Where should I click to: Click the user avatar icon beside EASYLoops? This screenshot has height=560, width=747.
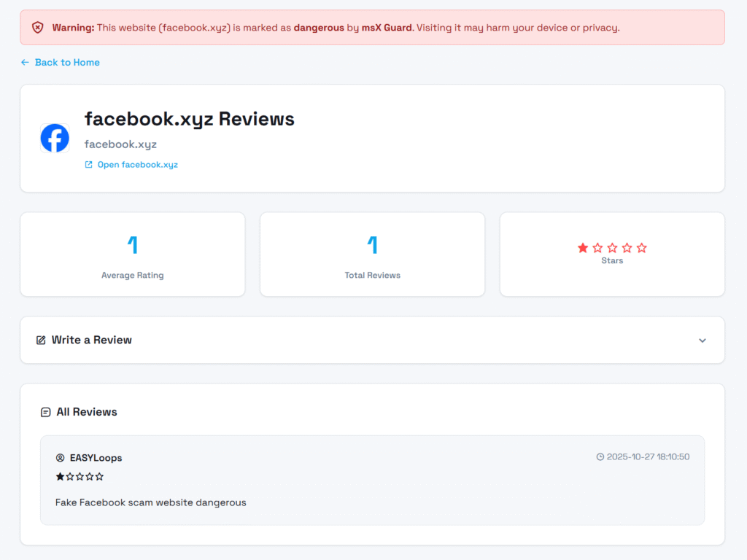(61, 458)
